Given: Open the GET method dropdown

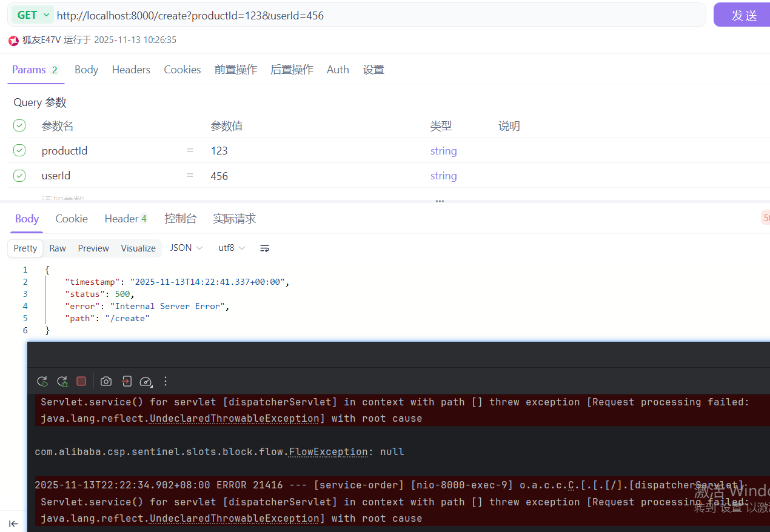Looking at the screenshot, I should click(x=33, y=15).
